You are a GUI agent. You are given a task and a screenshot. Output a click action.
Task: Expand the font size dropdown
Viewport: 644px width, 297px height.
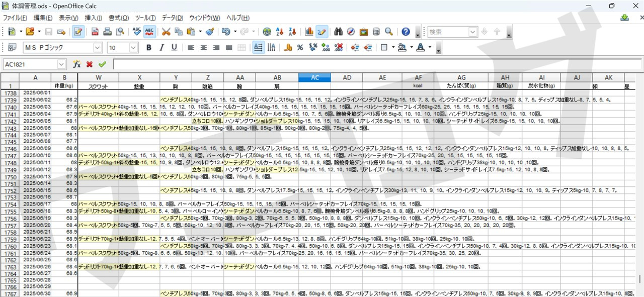(133, 47)
